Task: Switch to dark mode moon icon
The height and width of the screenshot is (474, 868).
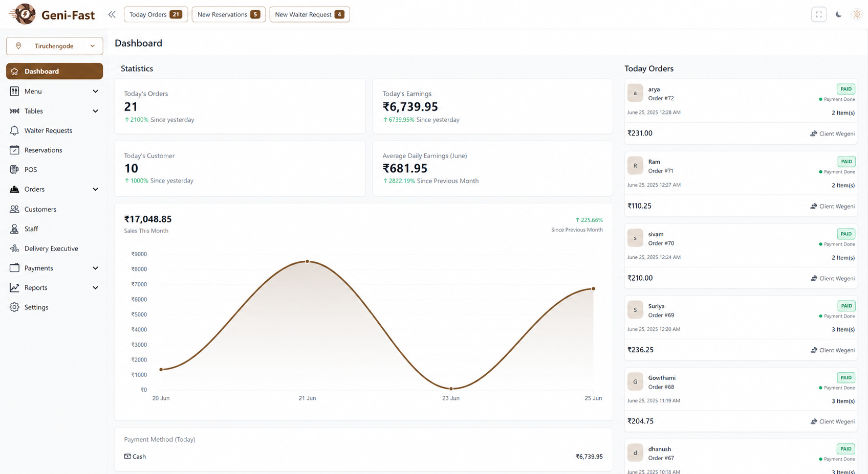Action: coord(838,14)
